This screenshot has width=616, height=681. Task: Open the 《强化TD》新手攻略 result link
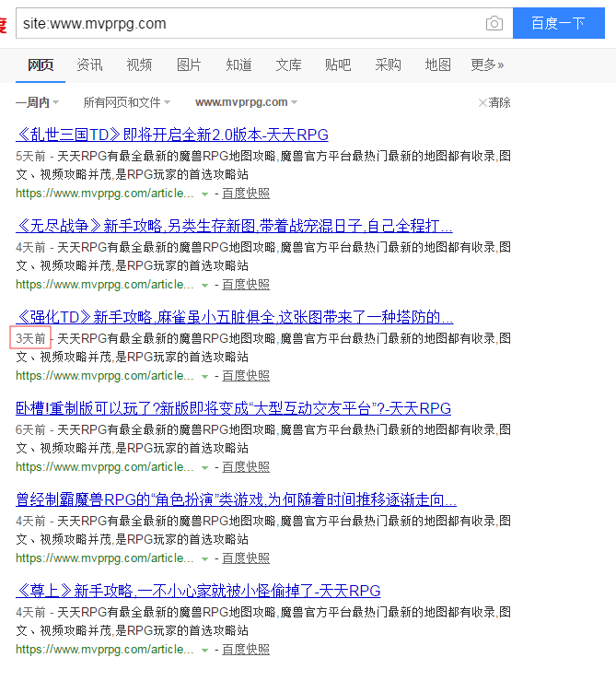point(235,318)
